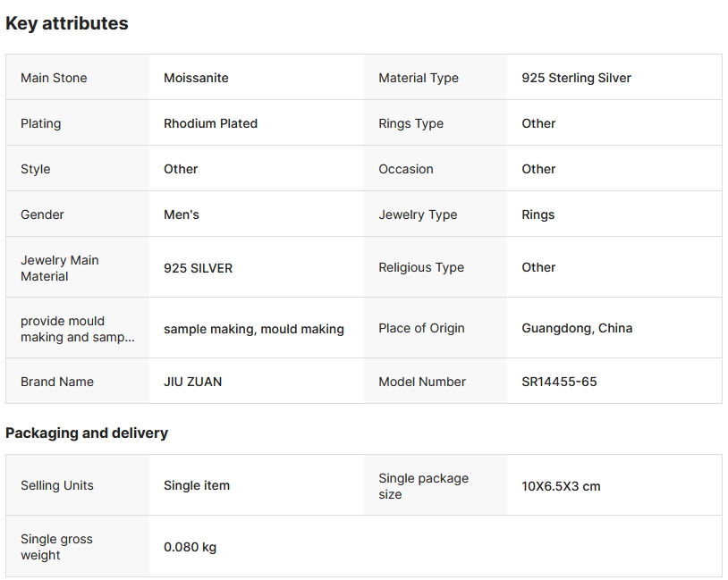Select model number SR14455-65
The image size is (728, 580).
point(559,382)
